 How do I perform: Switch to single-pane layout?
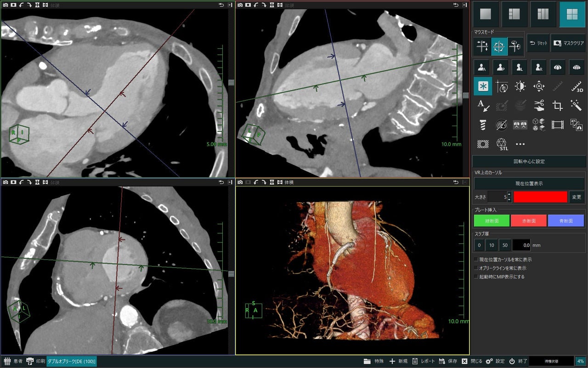[485, 14]
